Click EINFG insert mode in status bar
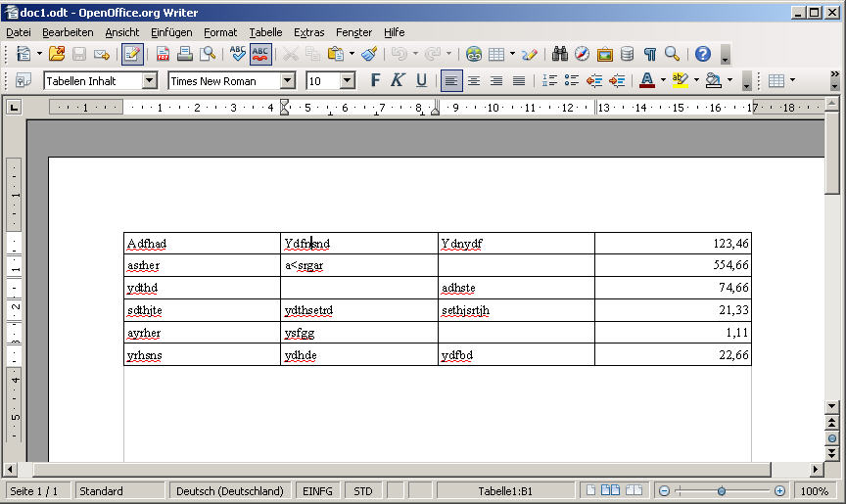 (x=317, y=490)
